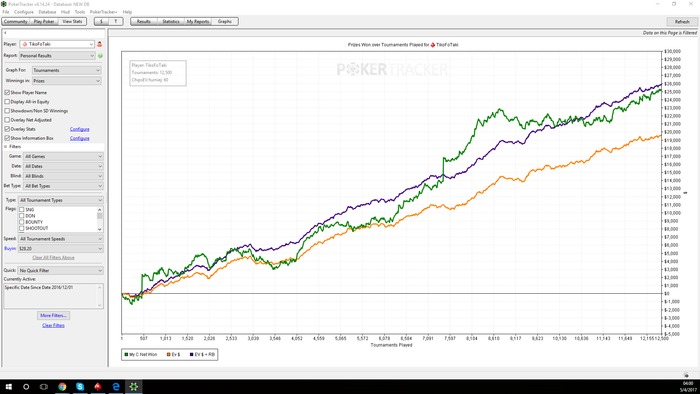The image size is (700, 394).
Task: Click the PokerTracker taskbar icon
Action: [x=133, y=387]
